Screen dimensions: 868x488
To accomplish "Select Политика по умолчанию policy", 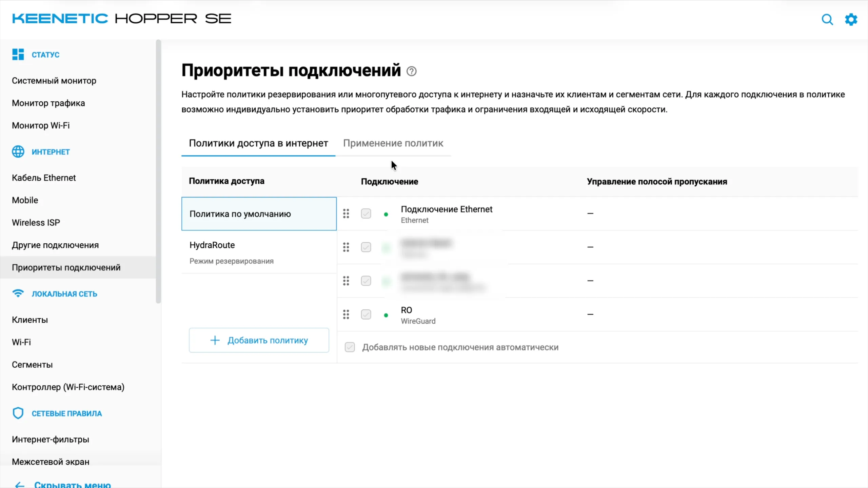I will click(259, 214).
